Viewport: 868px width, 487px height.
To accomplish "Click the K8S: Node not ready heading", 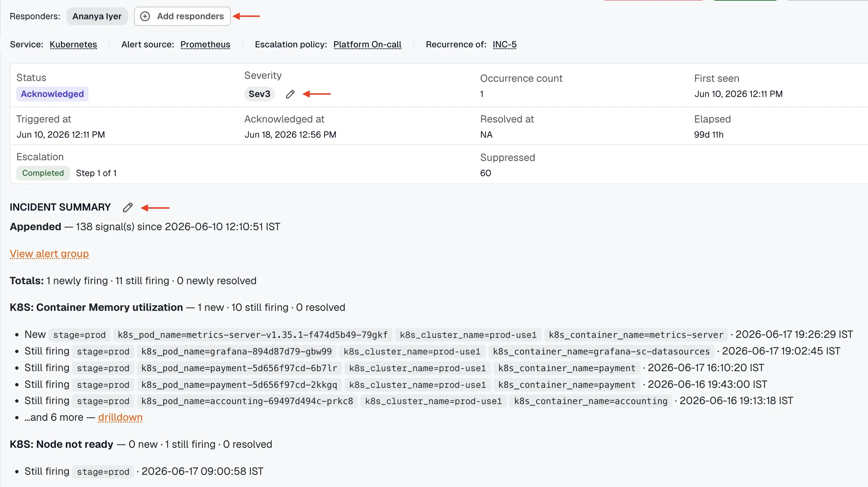I will point(61,444).
